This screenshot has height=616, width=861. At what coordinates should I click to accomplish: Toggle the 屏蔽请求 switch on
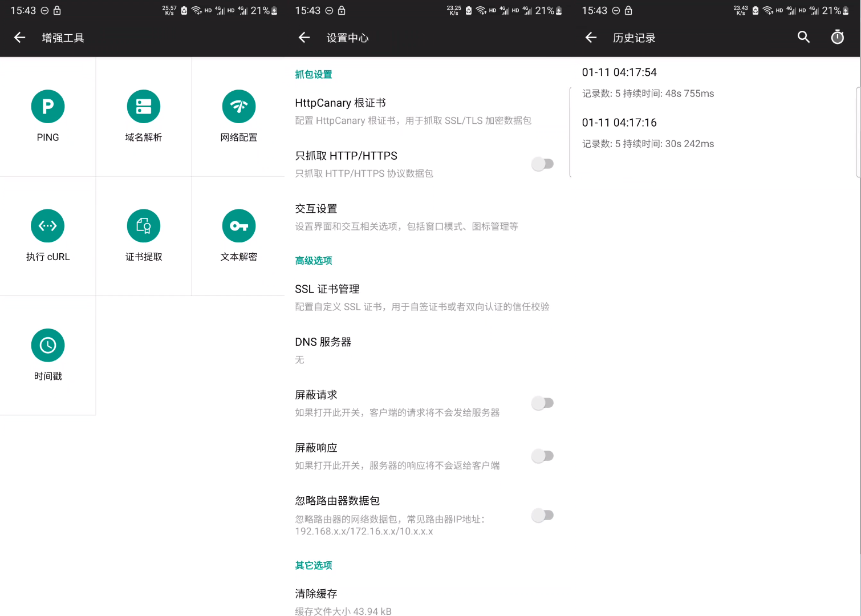pos(542,403)
